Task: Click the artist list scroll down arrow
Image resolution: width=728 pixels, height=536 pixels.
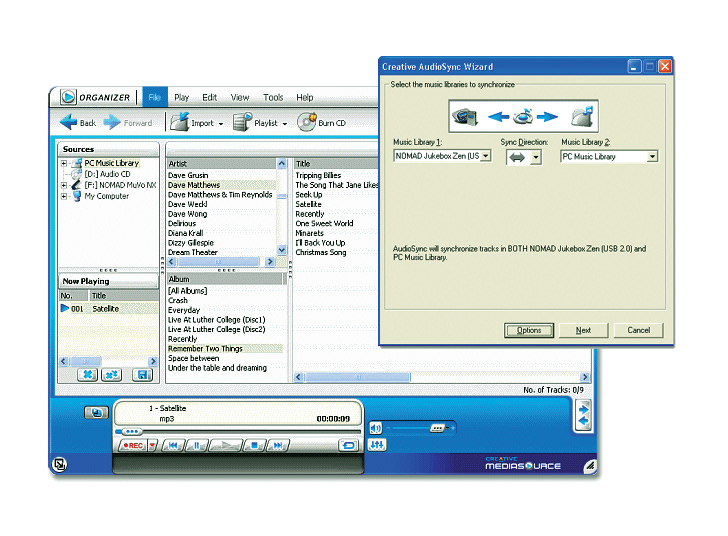Action: point(282,250)
